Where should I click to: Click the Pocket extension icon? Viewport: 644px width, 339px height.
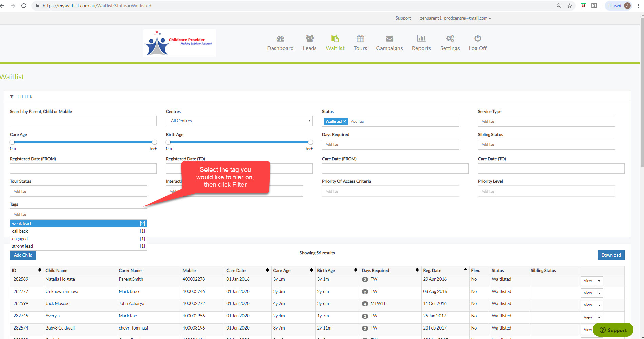tap(583, 6)
